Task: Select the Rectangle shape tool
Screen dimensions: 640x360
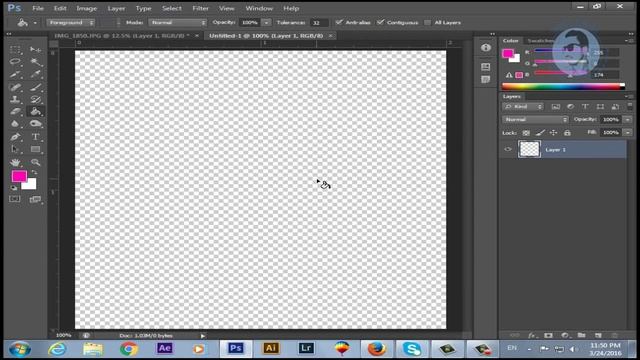Action: point(36,149)
